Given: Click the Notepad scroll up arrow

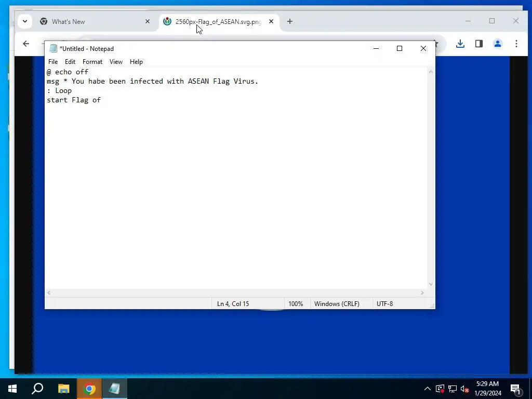Looking at the screenshot, I should (x=431, y=72).
